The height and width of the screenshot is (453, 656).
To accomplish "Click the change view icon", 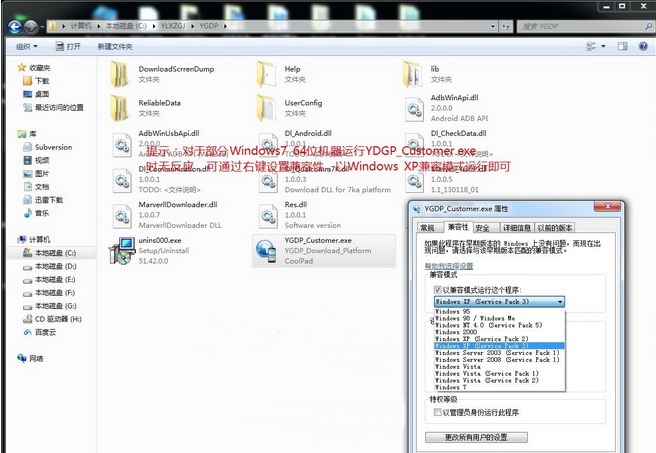I will click(x=591, y=46).
